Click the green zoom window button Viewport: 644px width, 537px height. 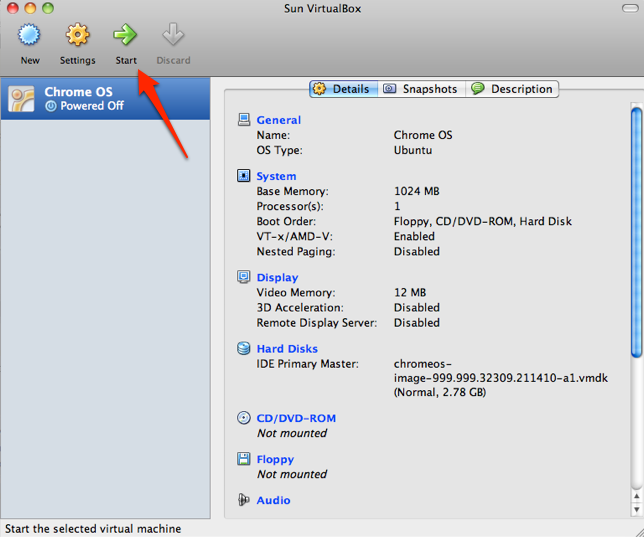click(48, 8)
